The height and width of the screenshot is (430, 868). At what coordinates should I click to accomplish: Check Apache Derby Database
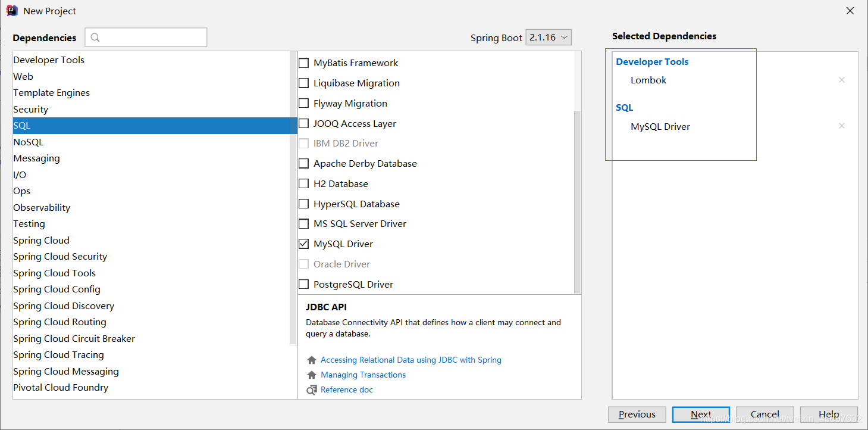[x=303, y=164]
